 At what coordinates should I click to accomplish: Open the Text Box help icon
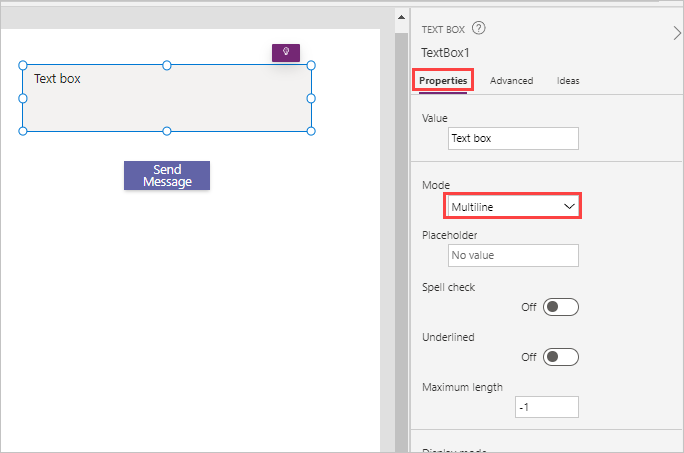(x=479, y=29)
